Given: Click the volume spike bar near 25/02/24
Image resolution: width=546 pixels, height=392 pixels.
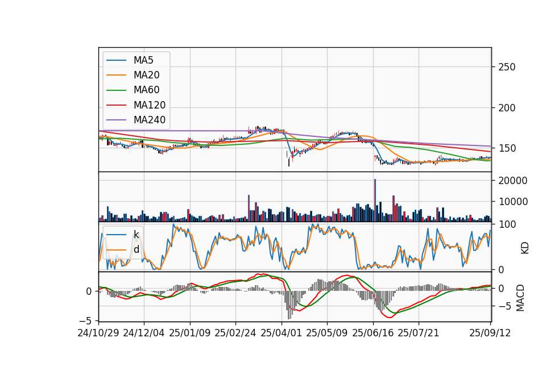Looking at the screenshot, I should tap(249, 208).
